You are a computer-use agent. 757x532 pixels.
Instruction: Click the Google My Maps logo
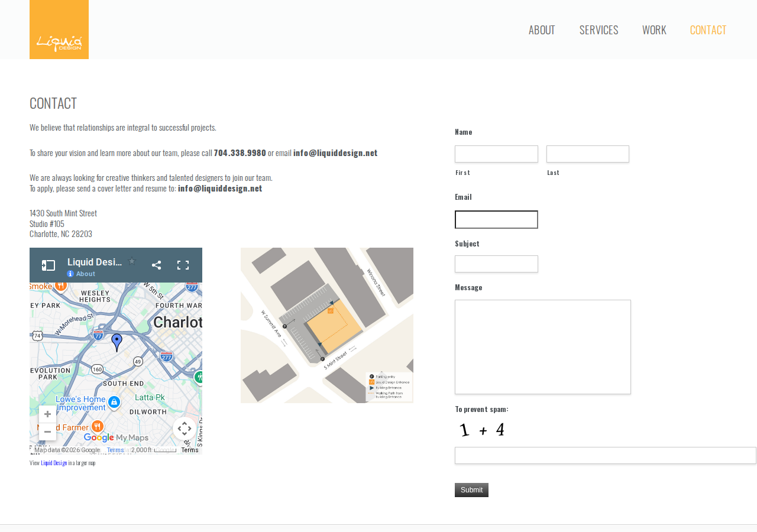coord(116,437)
